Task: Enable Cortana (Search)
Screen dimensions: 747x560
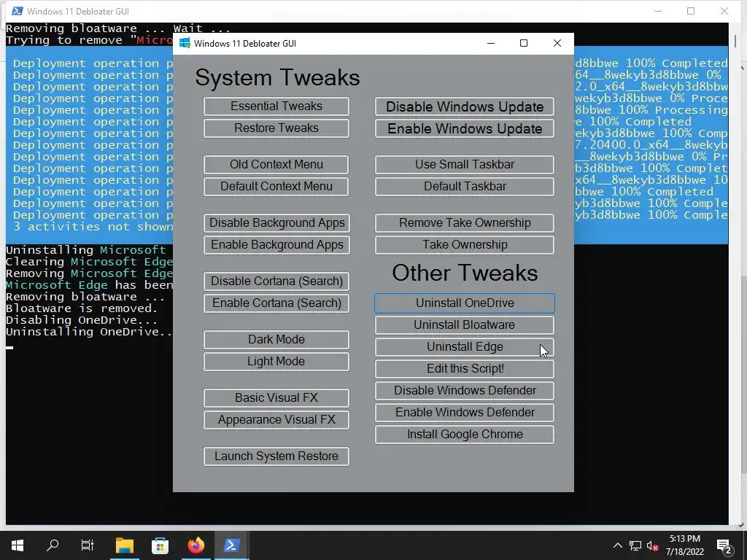Action: pyautogui.click(x=276, y=303)
